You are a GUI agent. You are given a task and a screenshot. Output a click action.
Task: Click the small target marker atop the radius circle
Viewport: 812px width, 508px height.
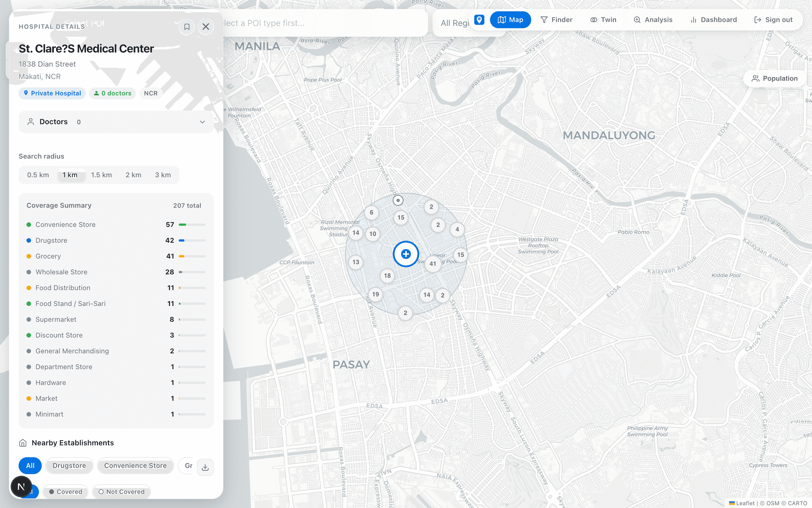coord(398,201)
